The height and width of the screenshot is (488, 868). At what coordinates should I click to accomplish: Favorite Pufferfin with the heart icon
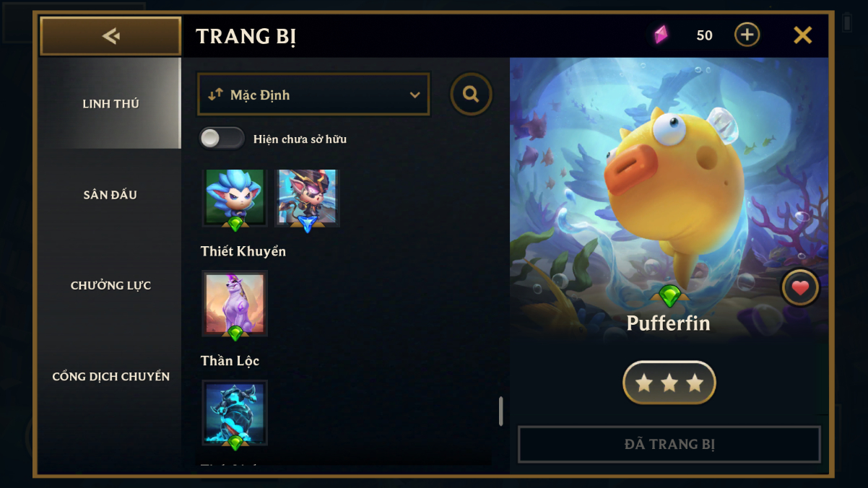(800, 288)
